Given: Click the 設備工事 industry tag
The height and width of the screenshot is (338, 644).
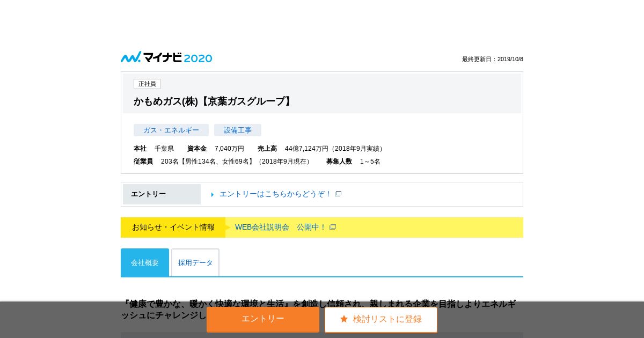Looking at the screenshot, I should [x=238, y=130].
